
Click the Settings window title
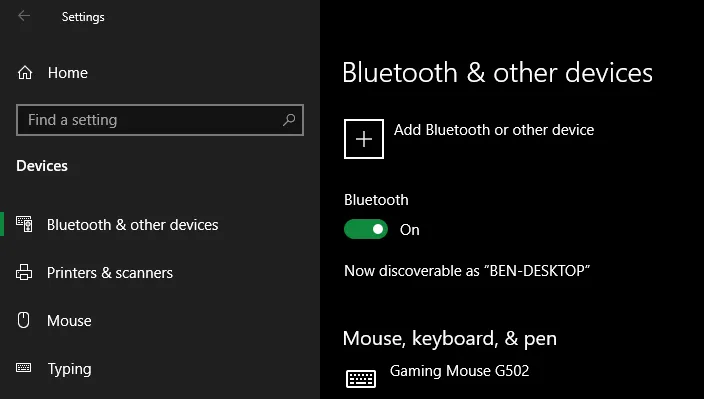point(83,17)
